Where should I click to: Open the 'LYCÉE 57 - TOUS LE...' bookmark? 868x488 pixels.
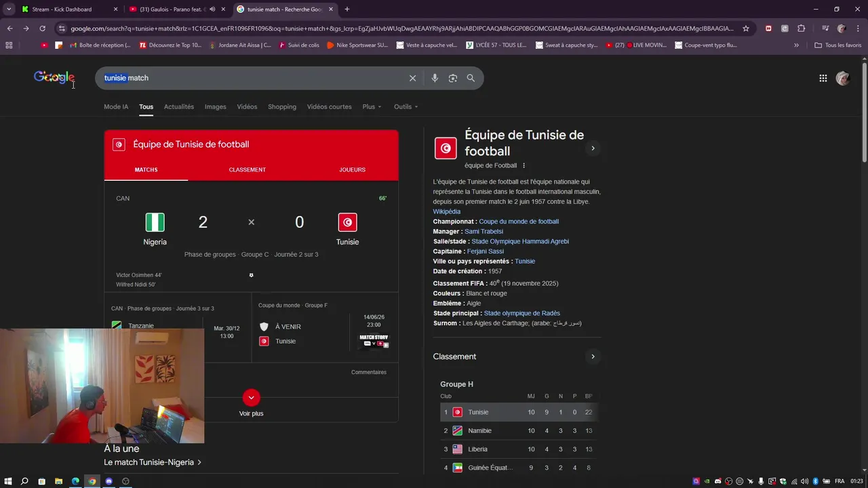click(496, 45)
